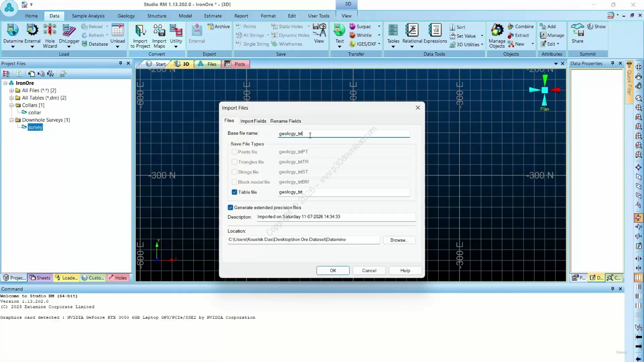Pin the Project Files panel
The image size is (644, 362).
120,63
